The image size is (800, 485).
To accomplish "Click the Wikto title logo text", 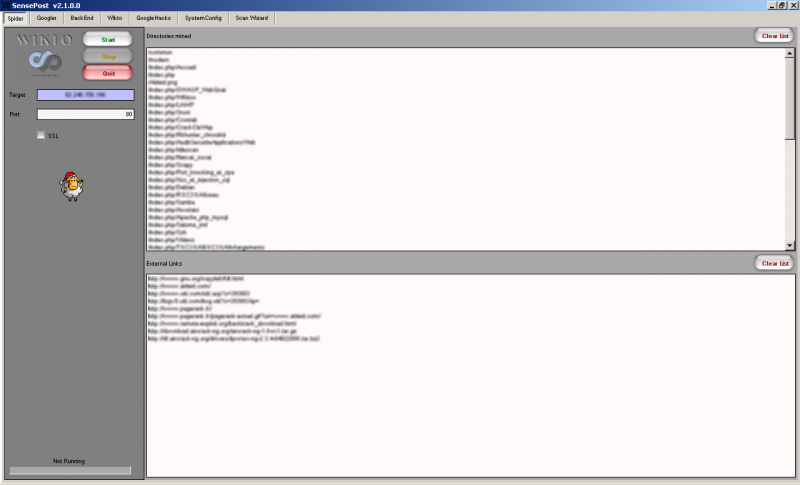I will tap(44, 40).
